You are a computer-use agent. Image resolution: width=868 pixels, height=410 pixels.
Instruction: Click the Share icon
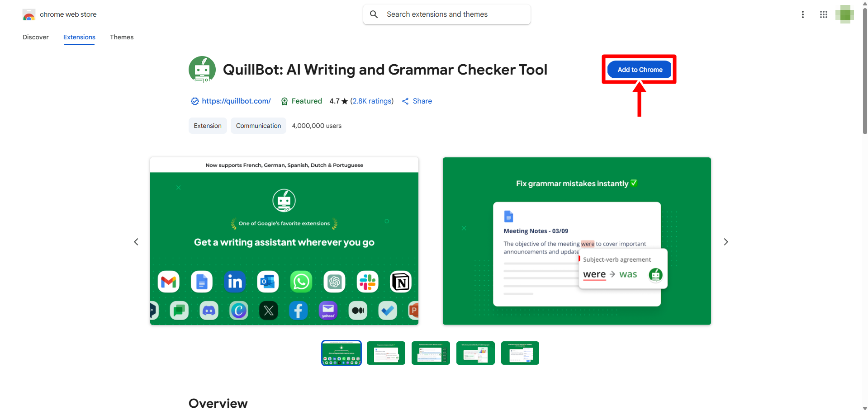click(405, 101)
